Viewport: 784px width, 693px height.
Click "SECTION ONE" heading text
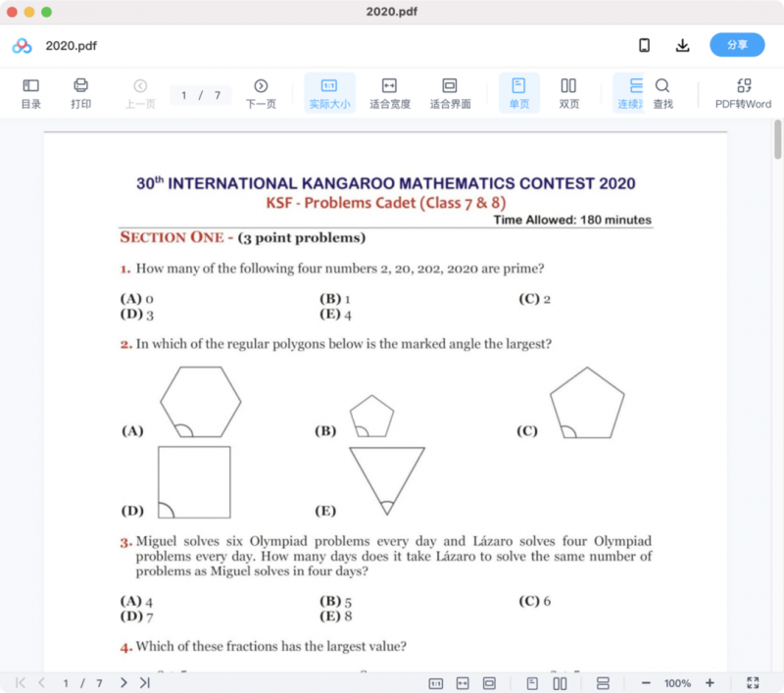[172, 237]
